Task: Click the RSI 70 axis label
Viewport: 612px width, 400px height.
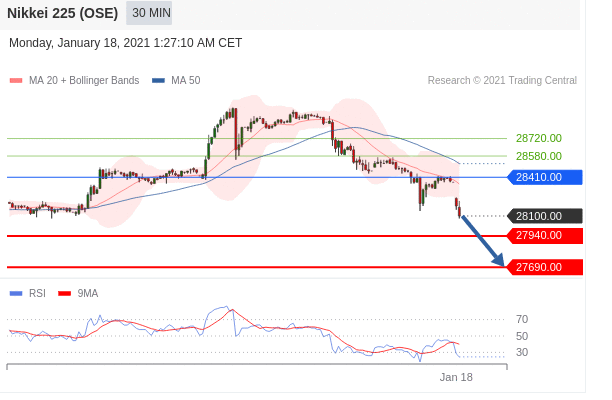Action: (x=522, y=319)
